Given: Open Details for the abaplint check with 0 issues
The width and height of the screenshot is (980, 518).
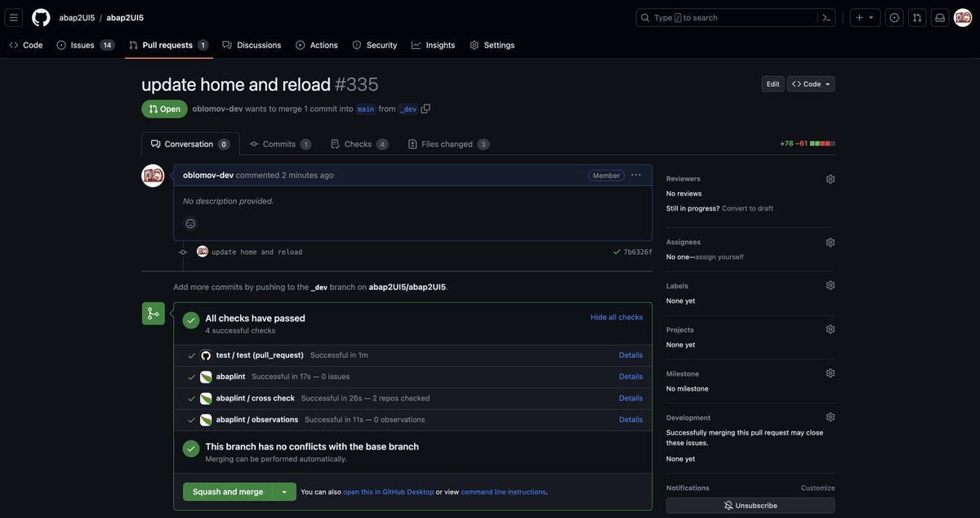Looking at the screenshot, I should pyautogui.click(x=630, y=377).
